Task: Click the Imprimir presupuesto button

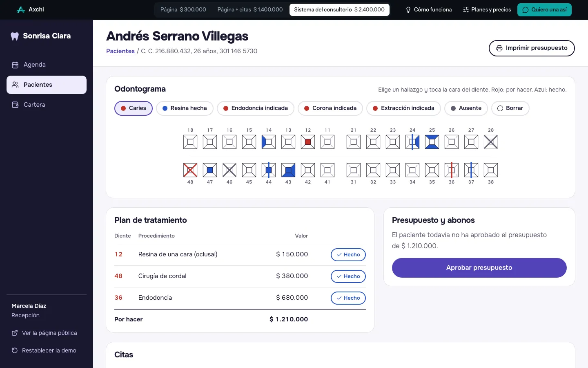Action: tap(532, 48)
